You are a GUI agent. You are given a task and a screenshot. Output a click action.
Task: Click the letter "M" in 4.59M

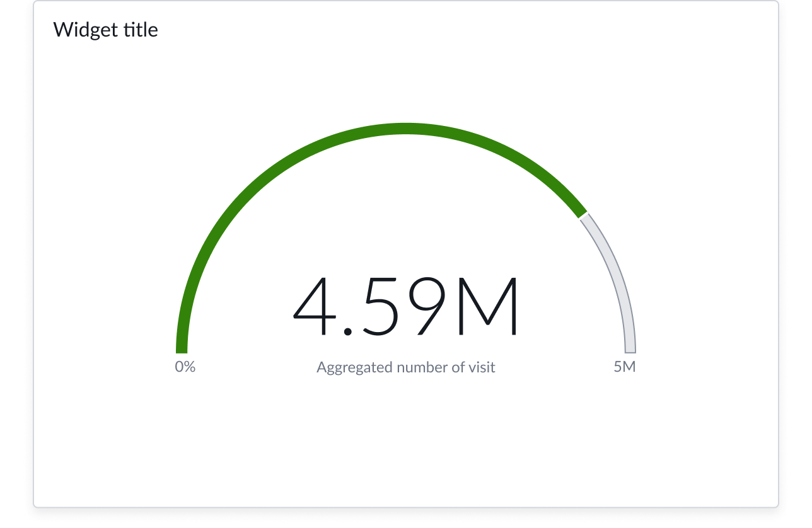pos(488,307)
